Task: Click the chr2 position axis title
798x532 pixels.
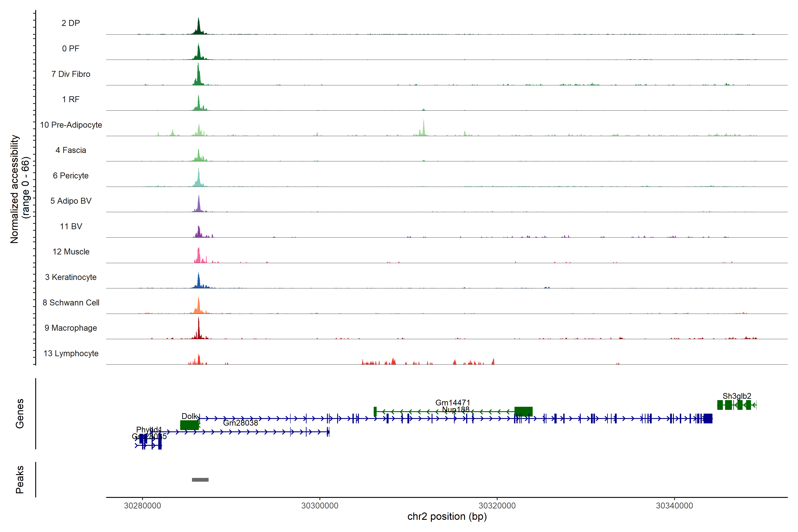Action: coord(447,516)
